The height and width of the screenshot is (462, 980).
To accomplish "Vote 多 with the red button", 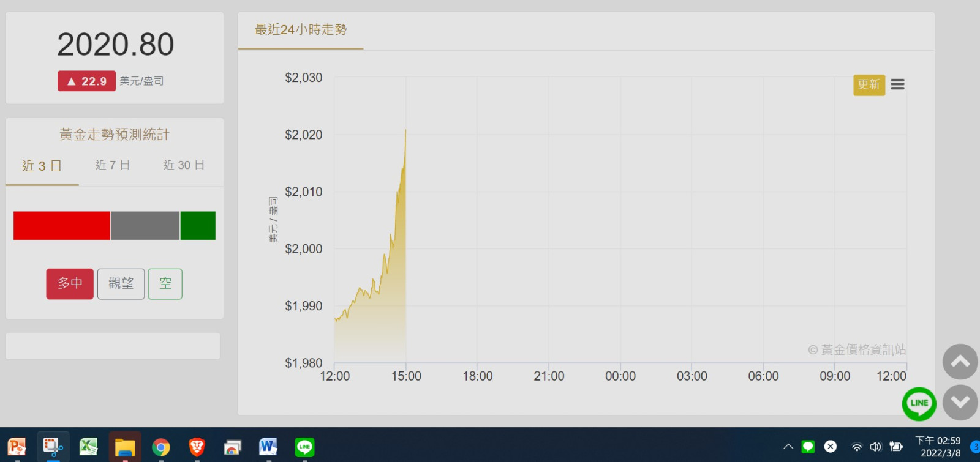I will (70, 284).
